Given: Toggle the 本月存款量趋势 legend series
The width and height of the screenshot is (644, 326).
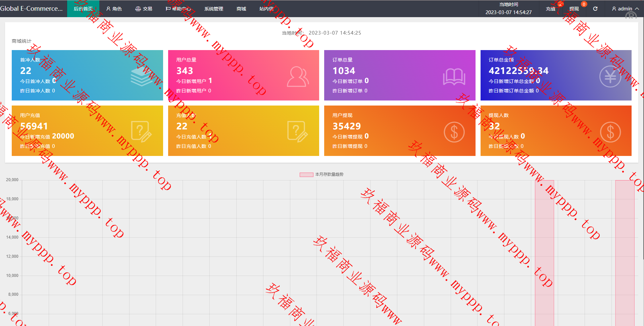Looking at the screenshot, I should tap(321, 174).
